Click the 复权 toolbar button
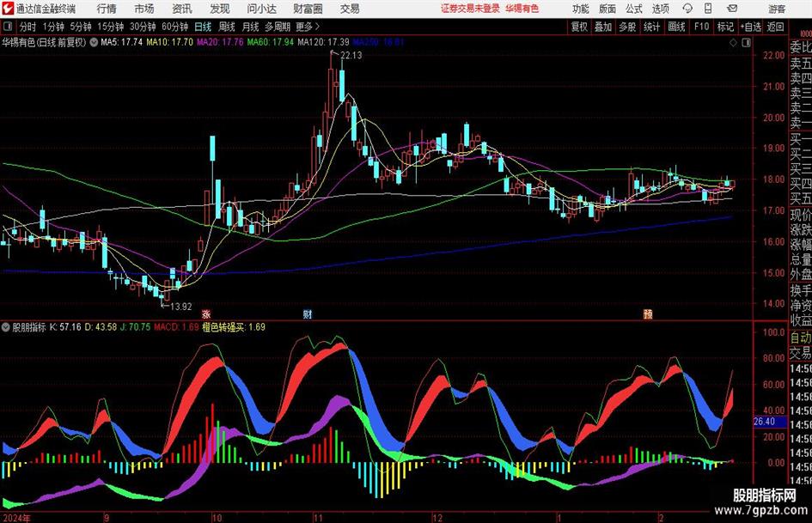 [579, 27]
